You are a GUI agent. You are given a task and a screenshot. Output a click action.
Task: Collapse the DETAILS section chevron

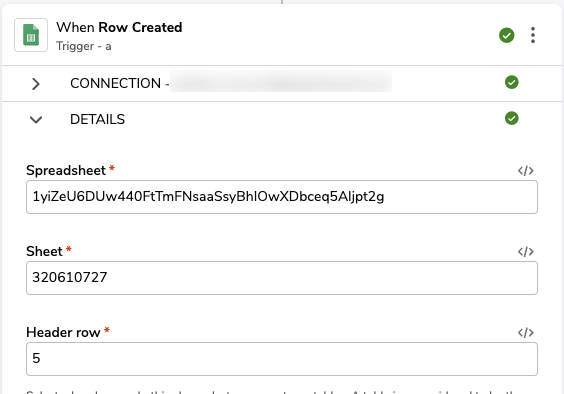[x=36, y=119]
